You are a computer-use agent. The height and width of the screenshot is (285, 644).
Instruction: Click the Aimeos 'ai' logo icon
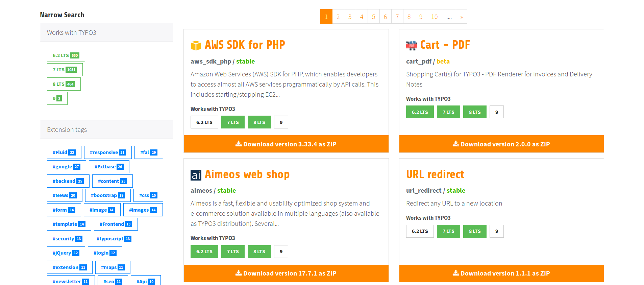196,175
